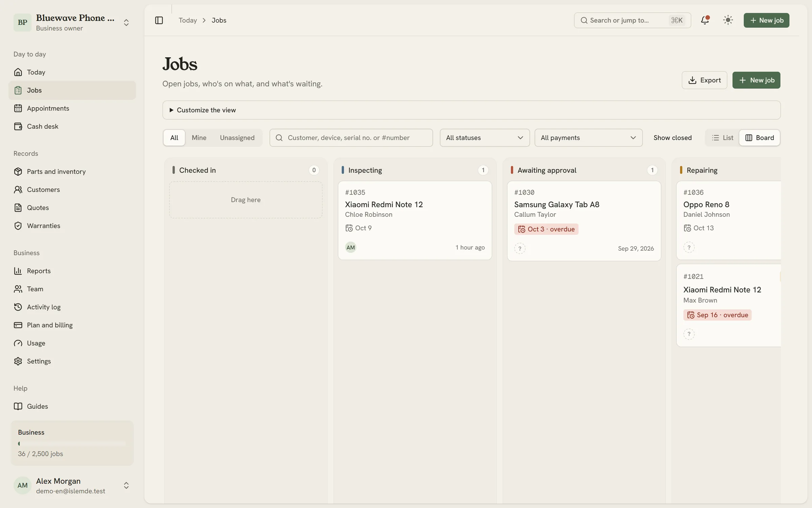Click the Activity log history icon
The image size is (812, 508).
coord(18,307)
